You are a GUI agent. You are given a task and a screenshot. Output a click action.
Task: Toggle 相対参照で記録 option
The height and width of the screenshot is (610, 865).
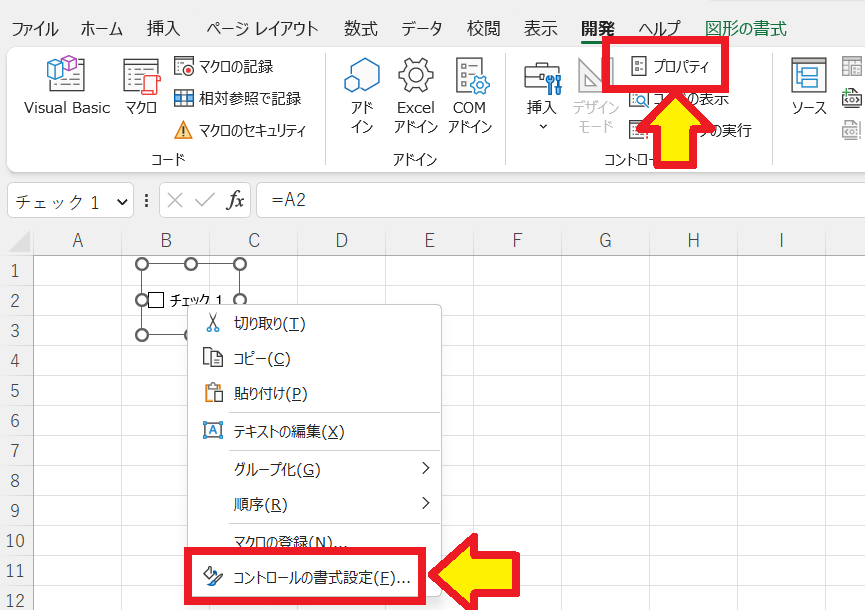pos(237,98)
